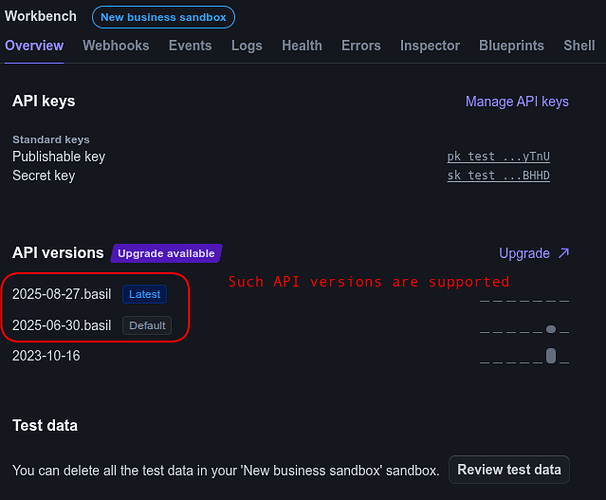Switch to the Events tab
Screen dimensions: 606x500
pyautogui.click(x=190, y=46)
